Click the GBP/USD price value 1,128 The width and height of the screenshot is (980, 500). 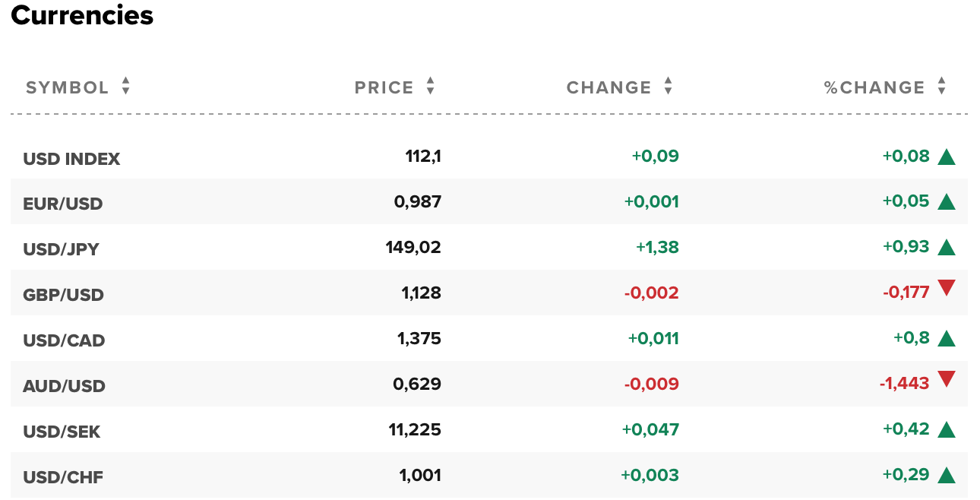tap(421, 293)
